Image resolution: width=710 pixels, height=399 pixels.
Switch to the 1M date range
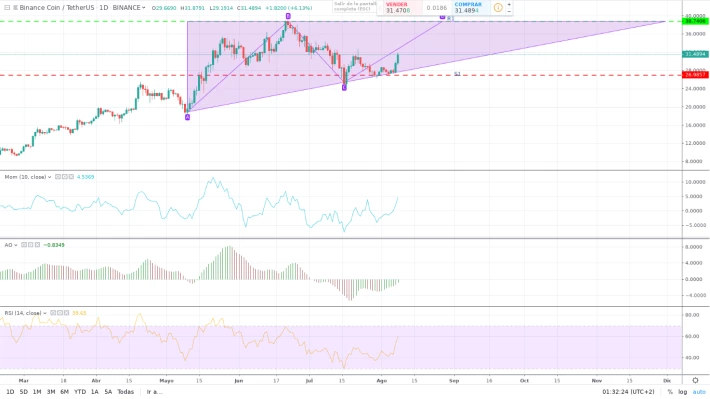point(37,392)
